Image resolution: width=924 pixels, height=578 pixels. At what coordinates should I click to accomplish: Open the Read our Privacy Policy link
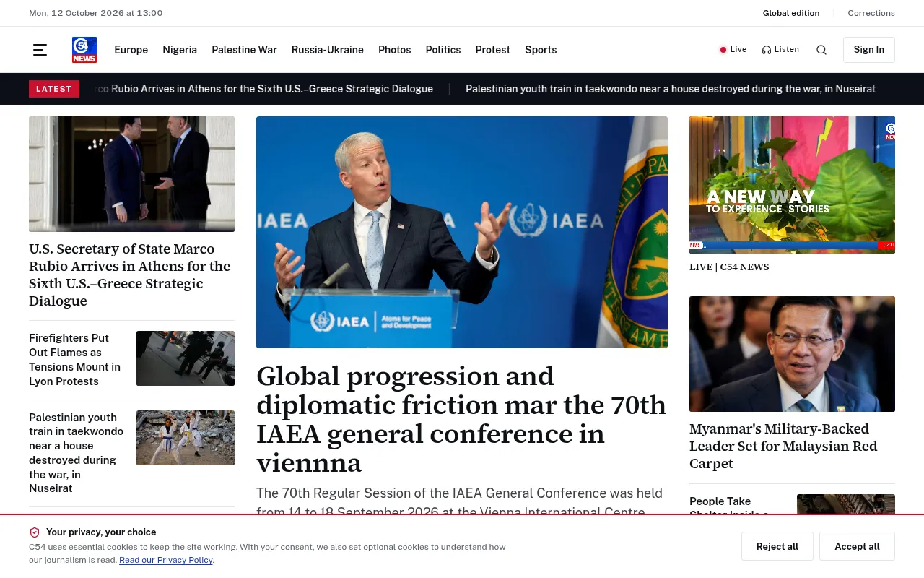coord(166,560)
